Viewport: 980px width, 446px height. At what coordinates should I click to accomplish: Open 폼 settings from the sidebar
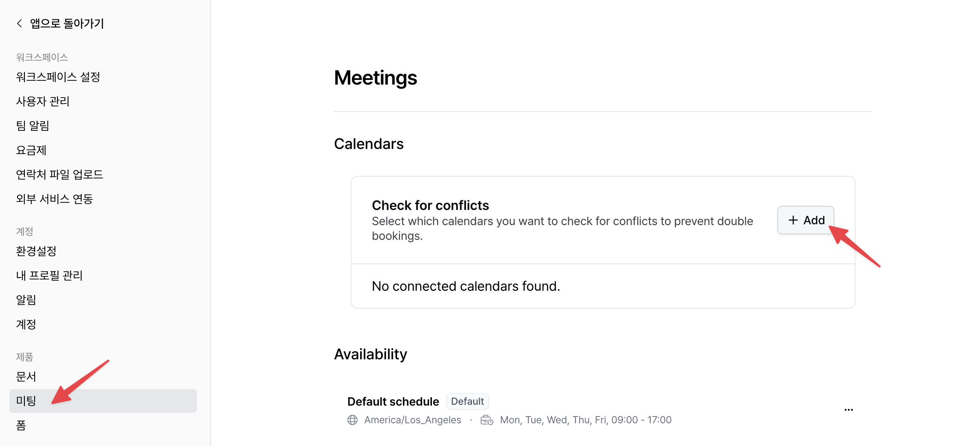21,425
